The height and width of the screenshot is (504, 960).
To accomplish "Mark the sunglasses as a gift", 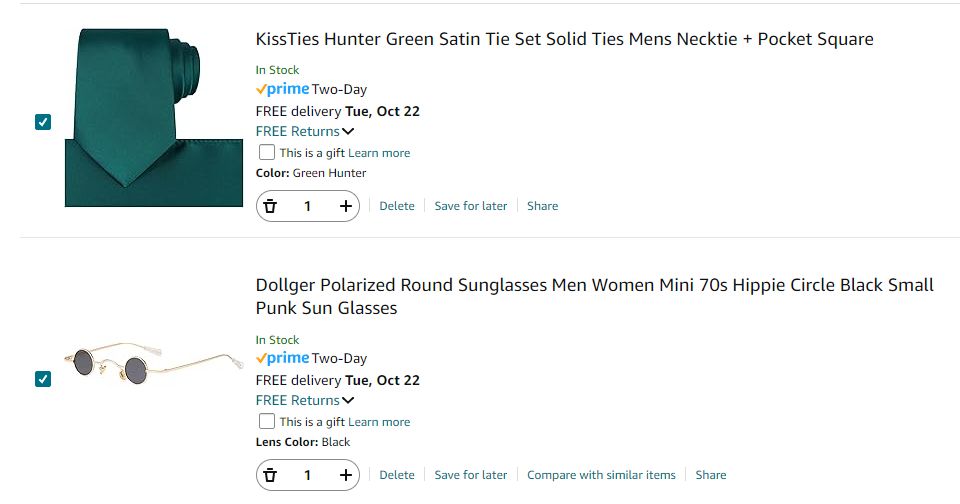I will coord(267,422).
